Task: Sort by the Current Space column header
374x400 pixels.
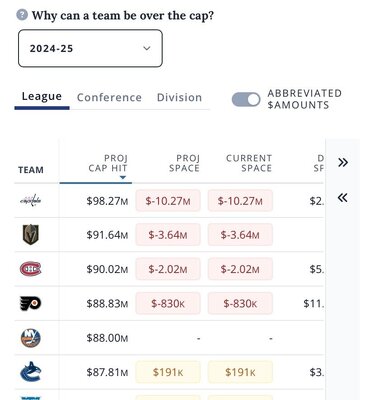Action: point(249,163)
